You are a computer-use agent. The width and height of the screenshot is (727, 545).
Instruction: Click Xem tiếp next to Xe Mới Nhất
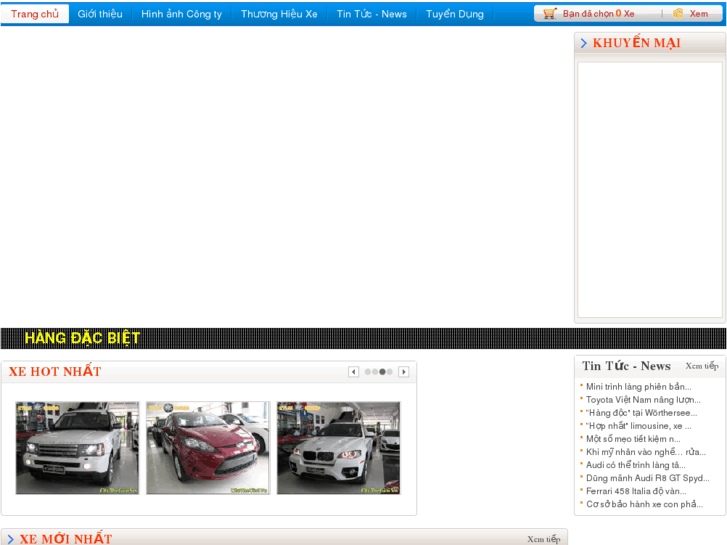coord(544,539)
